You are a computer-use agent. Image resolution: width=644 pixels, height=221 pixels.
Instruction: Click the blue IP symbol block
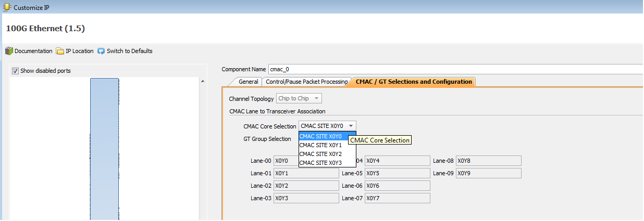point(104,148)
